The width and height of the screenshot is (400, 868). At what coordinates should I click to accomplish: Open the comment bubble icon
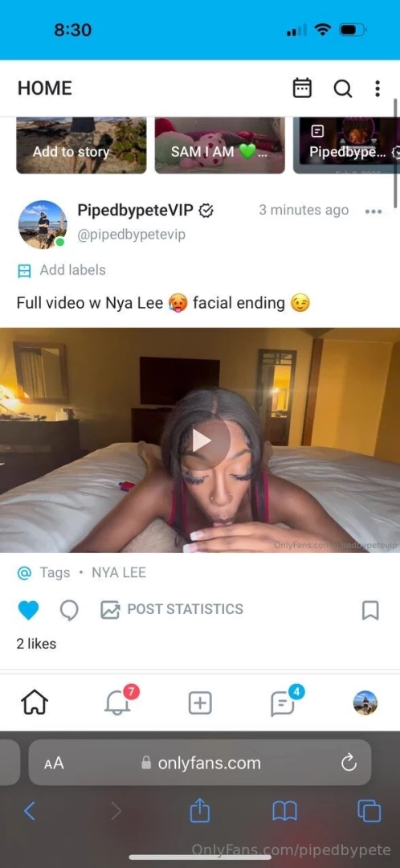coord(69,610)
